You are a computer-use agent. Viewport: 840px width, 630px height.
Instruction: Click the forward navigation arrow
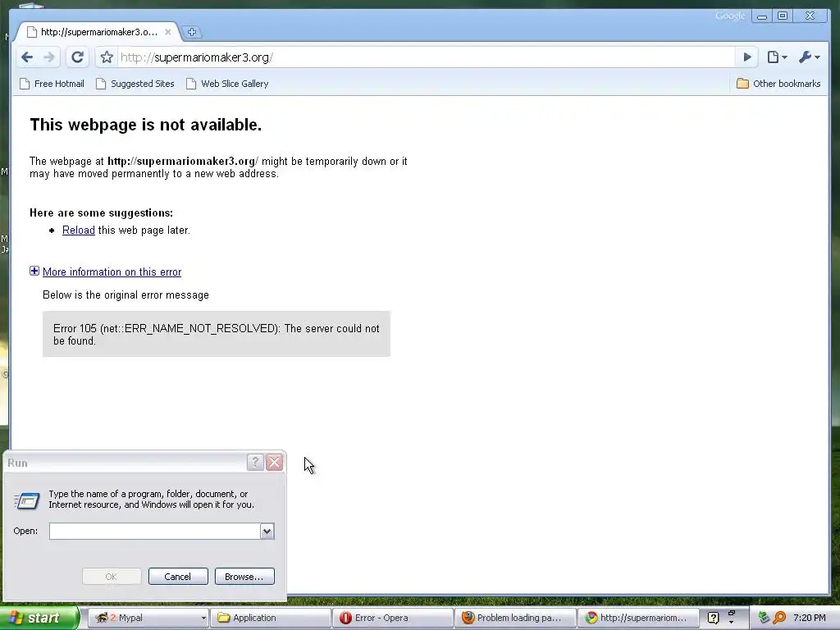coord(48,57)
